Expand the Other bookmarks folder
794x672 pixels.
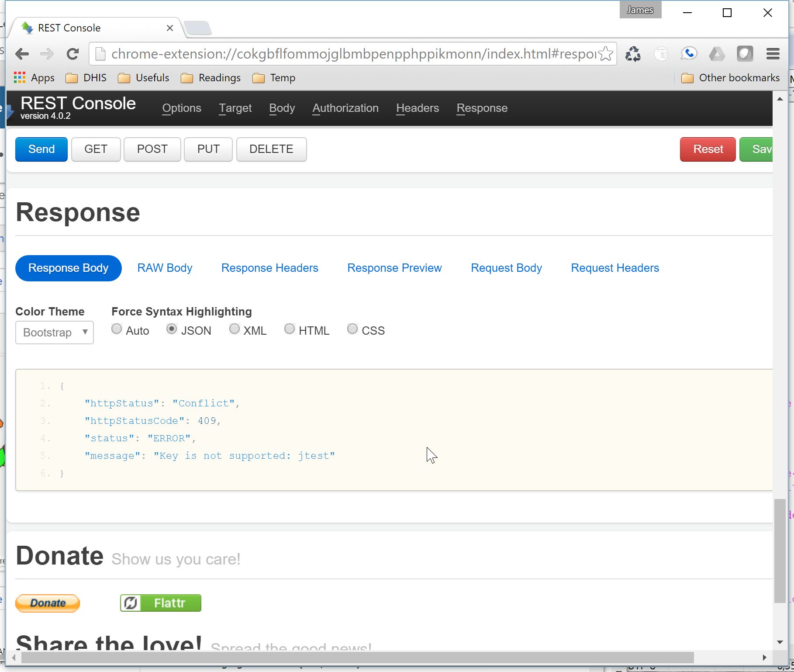point(731,78)
